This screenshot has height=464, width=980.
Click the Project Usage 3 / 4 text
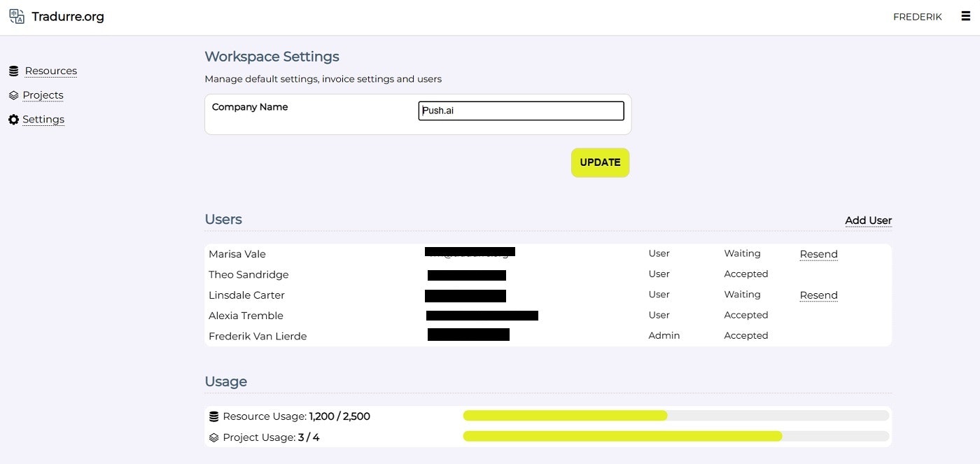(x=271, y=438)
